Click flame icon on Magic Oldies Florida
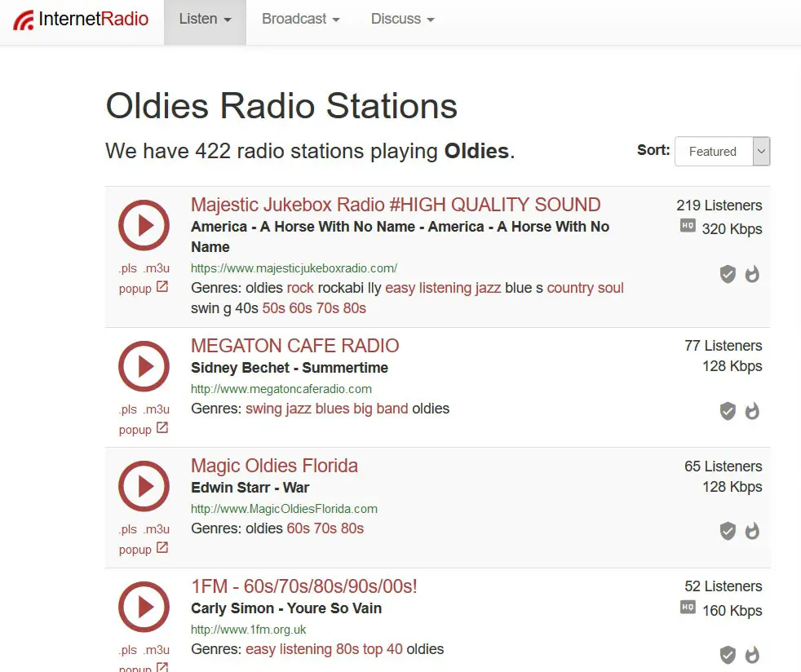 tap(752, 531)
